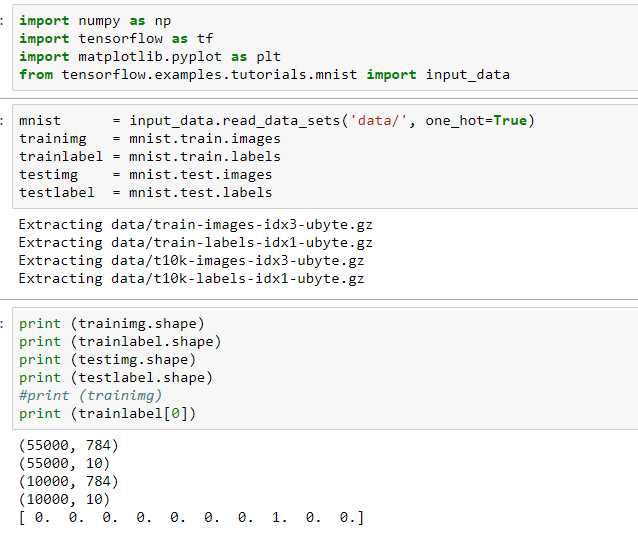Place cursor on print (testimg.shape) line
The image size is (638, 544).
(107, 360)
